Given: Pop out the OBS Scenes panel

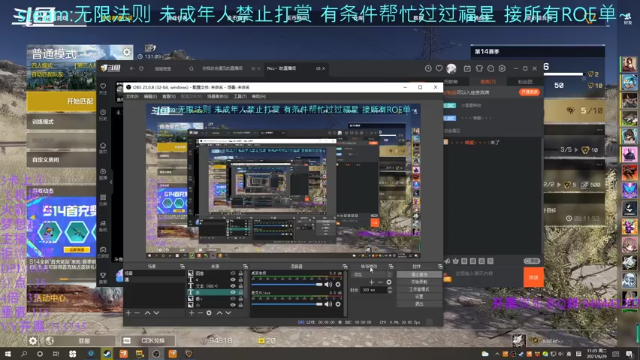Looking at the screenshot, I should tap(182, 266).
